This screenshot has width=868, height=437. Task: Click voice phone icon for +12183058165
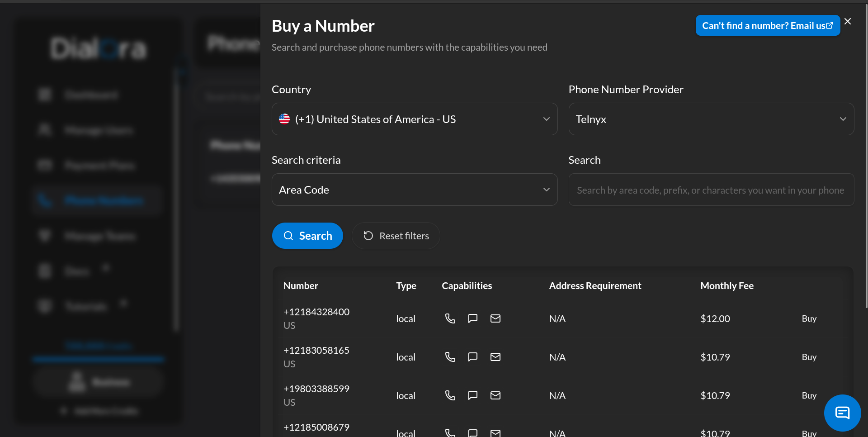click(450, 357)
